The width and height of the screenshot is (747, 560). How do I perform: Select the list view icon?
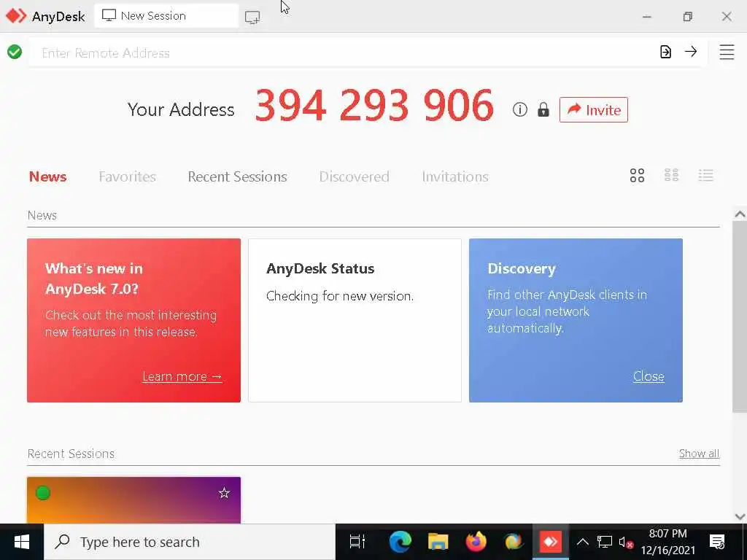(705, 175)
